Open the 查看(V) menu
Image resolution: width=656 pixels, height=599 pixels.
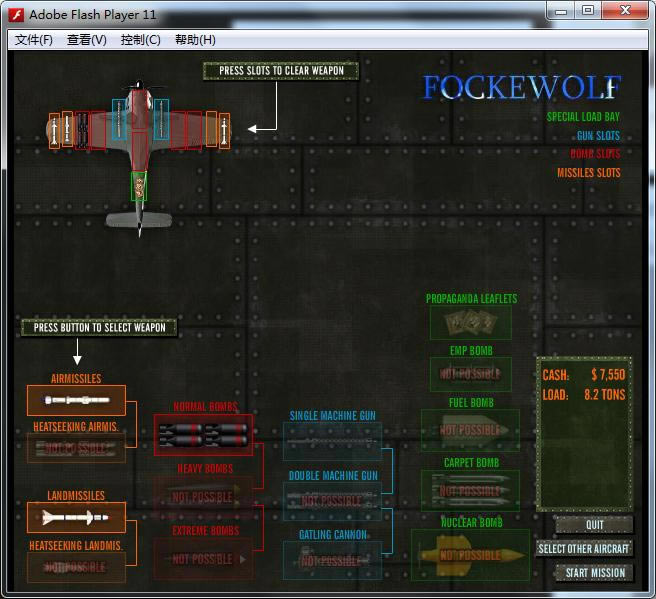[87, 40]
